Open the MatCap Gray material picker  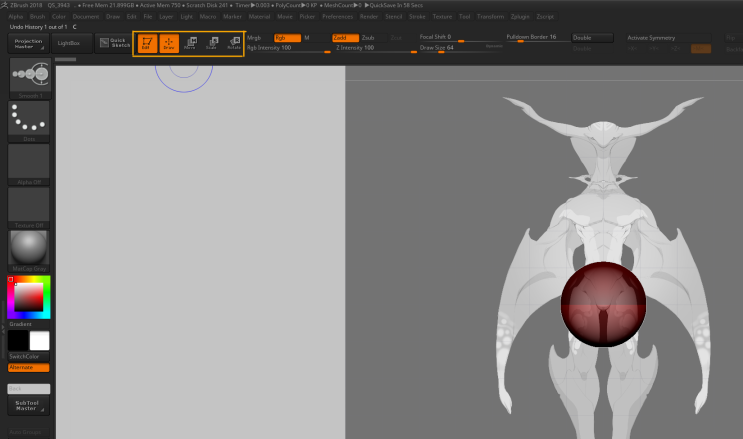[x=29, y=249]
